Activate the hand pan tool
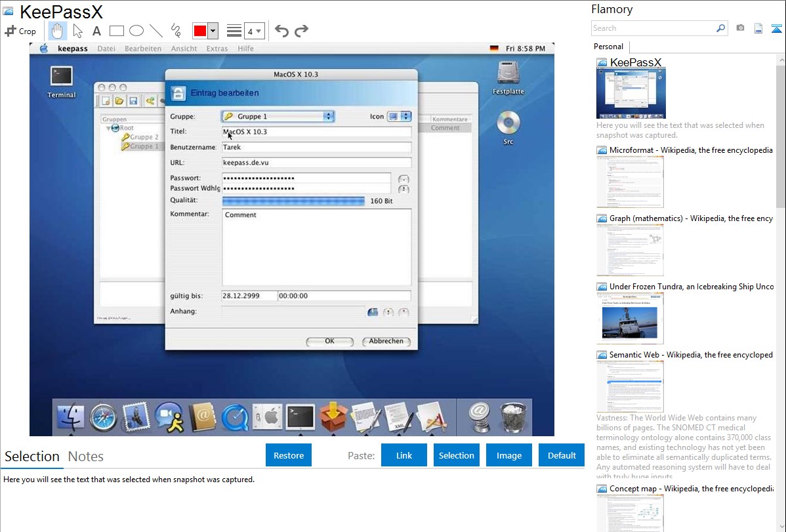 (x=58, y=31)
